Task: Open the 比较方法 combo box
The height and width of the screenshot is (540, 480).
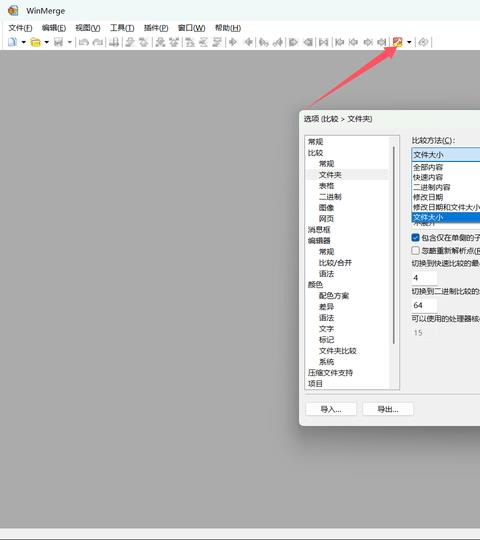Action: click(446, 155)
